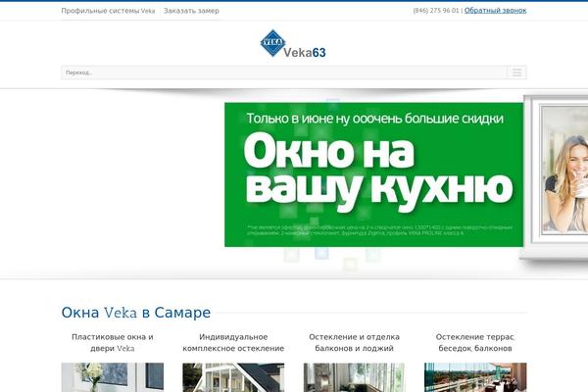
Task: Click the thumbnail under 'Индивидуальное комплексное остекление'
Action: point(233,377)
